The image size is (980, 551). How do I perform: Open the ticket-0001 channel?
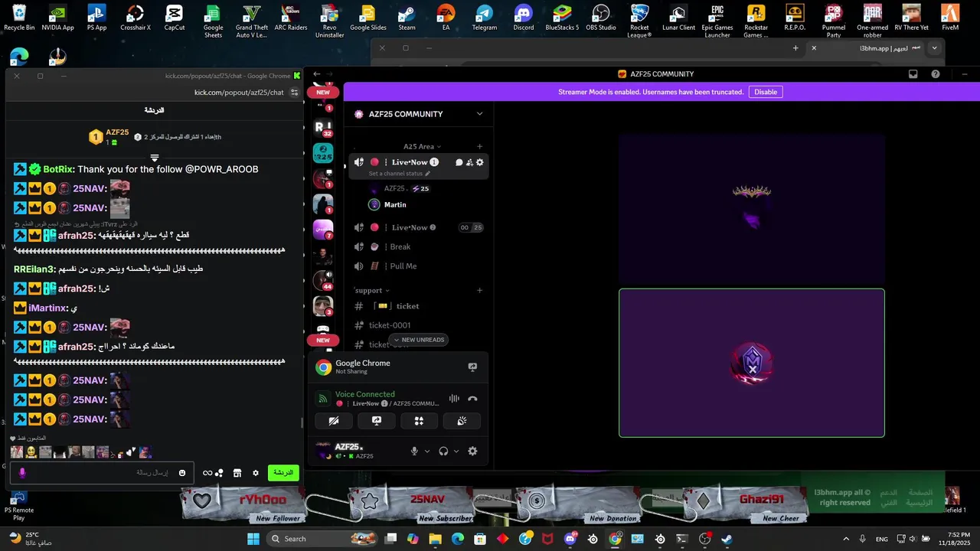click(x=418, y=325)
